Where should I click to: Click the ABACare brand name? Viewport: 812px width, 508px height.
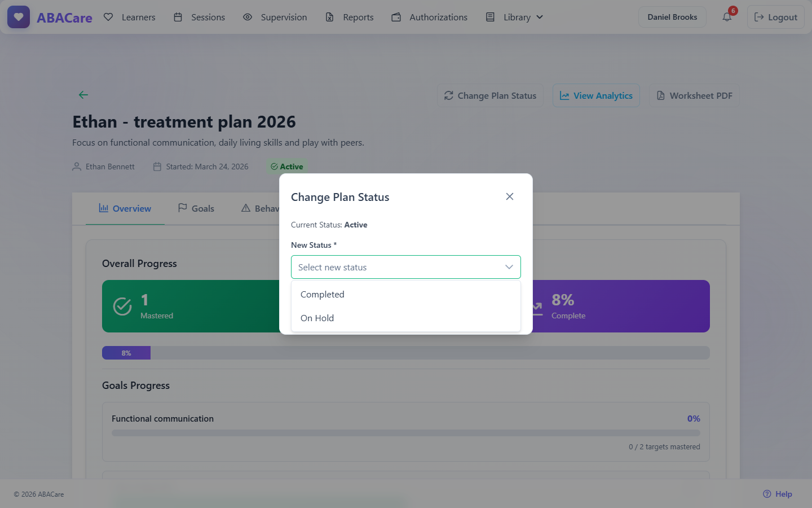64,17
